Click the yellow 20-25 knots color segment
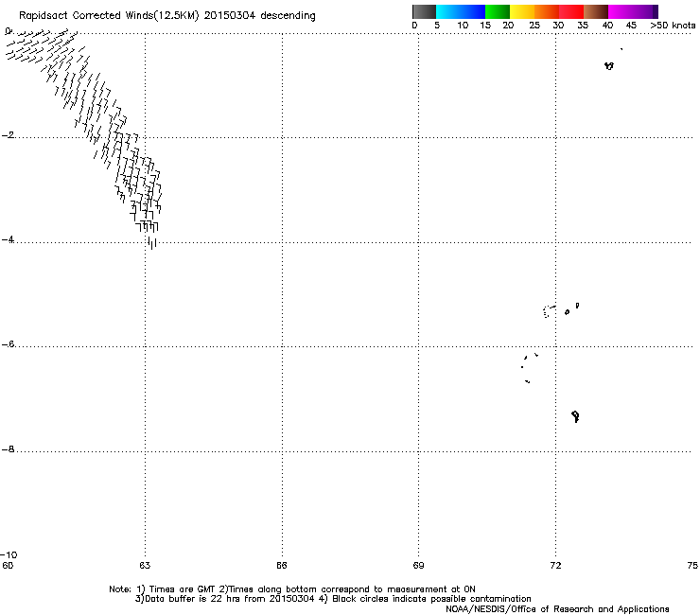Viewport: 700px width, 615px height. click(x=522, y=11)
